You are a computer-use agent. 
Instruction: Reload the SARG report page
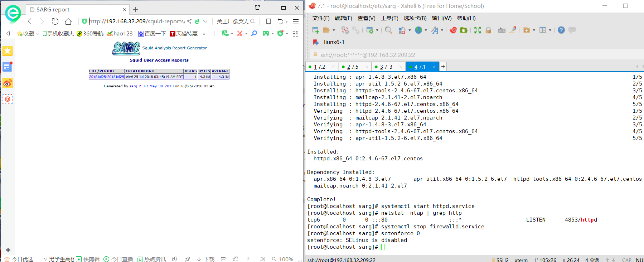click(x=55, y=21)
